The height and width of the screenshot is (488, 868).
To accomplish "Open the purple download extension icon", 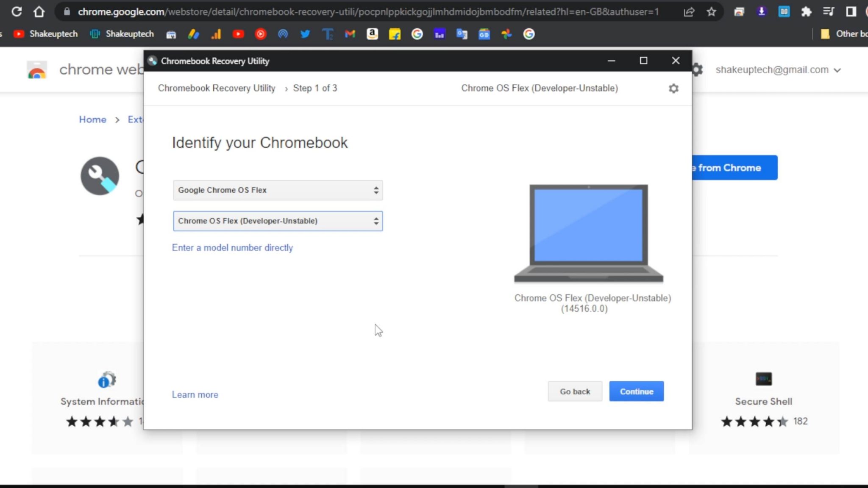I will click(x=762, y=12).
